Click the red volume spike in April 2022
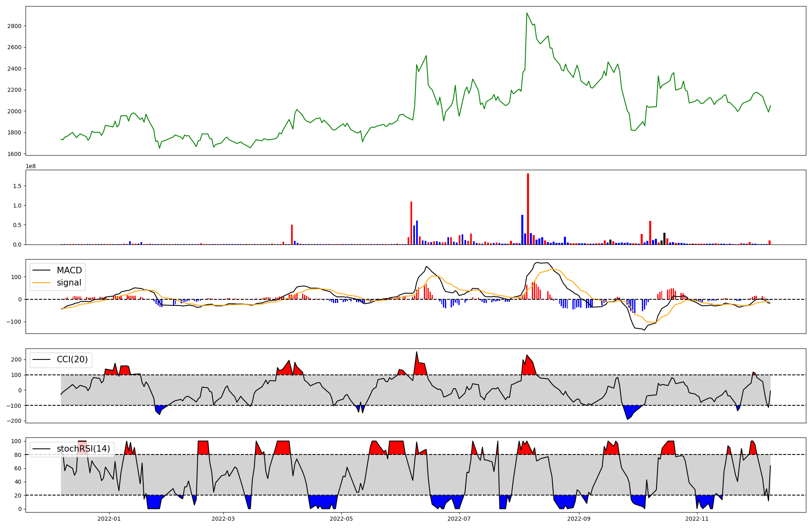The image size is (812, 528). click(x=292, y=235)
